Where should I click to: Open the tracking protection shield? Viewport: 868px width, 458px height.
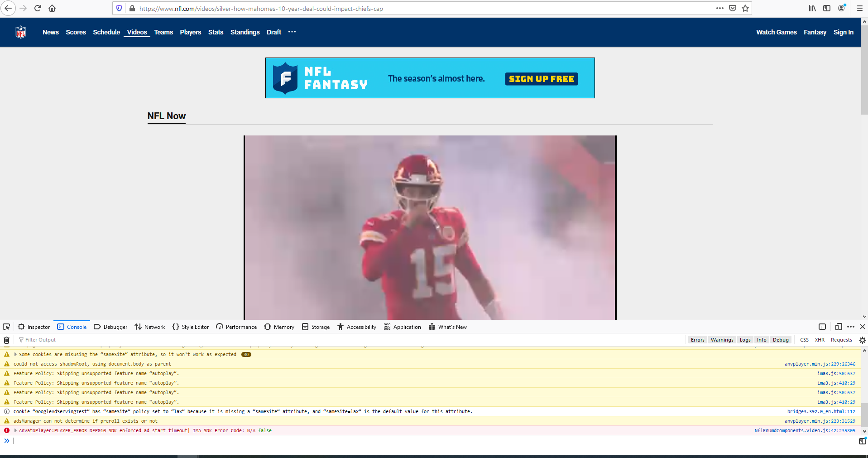118,8
